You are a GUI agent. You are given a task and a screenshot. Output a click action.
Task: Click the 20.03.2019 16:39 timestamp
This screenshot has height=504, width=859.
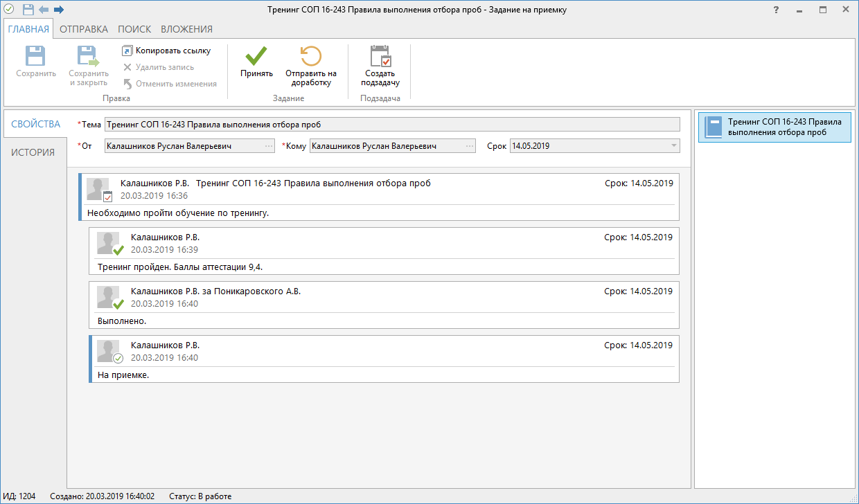165,249
